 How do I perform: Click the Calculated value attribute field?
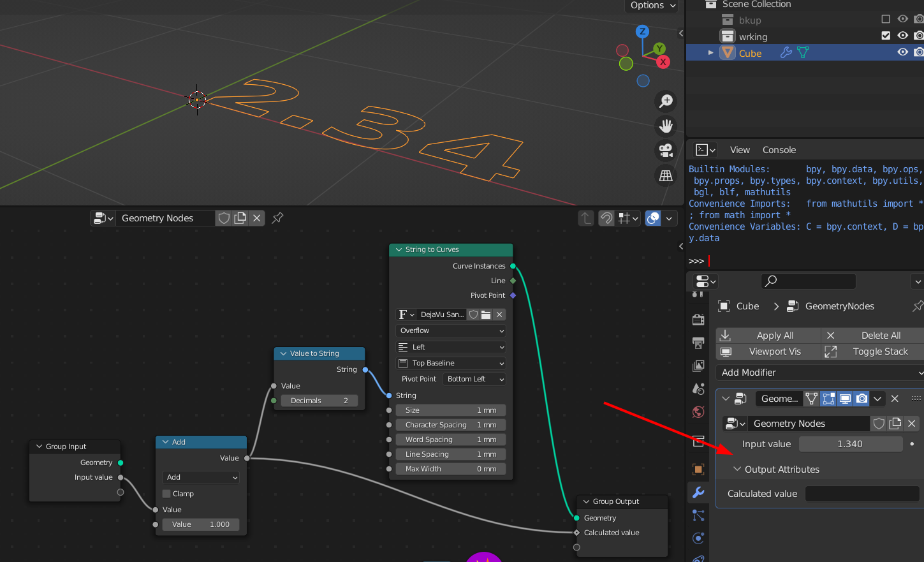click(x=862, y=494)
